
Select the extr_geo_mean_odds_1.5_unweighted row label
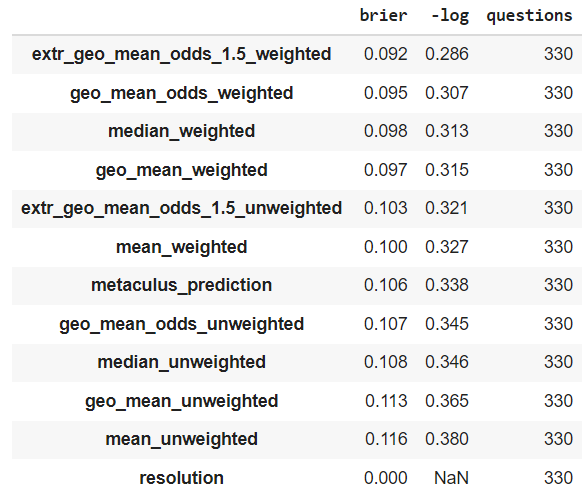point(182,208)
